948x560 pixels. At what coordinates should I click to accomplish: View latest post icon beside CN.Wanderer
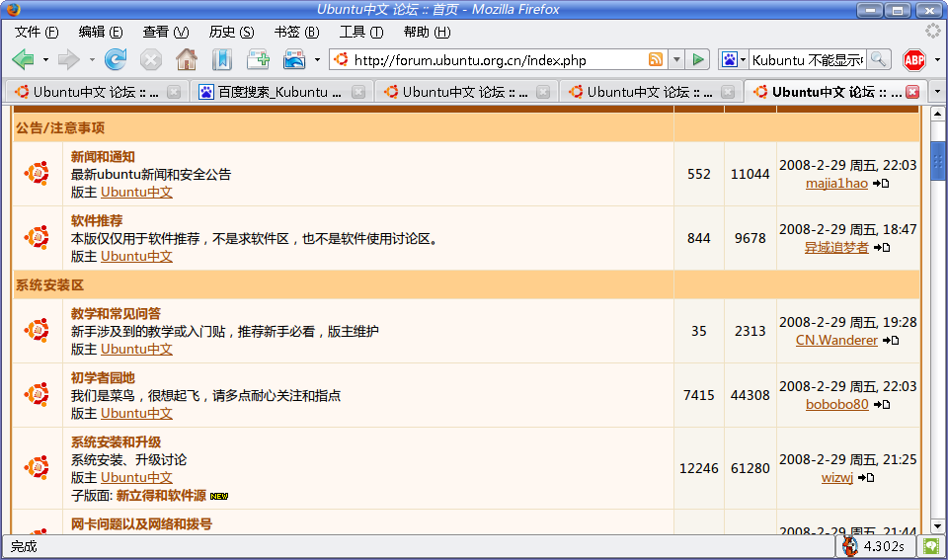coord(891,341)
